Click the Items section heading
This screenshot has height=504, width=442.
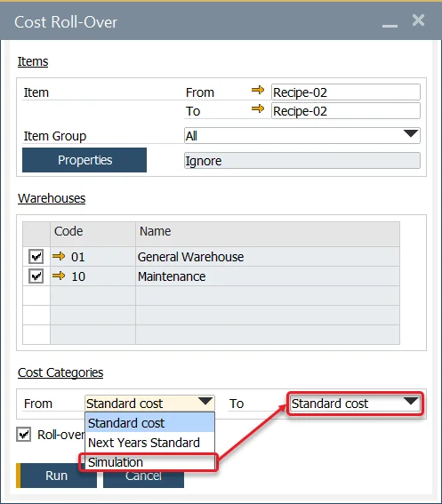click(x=33, y=61)
